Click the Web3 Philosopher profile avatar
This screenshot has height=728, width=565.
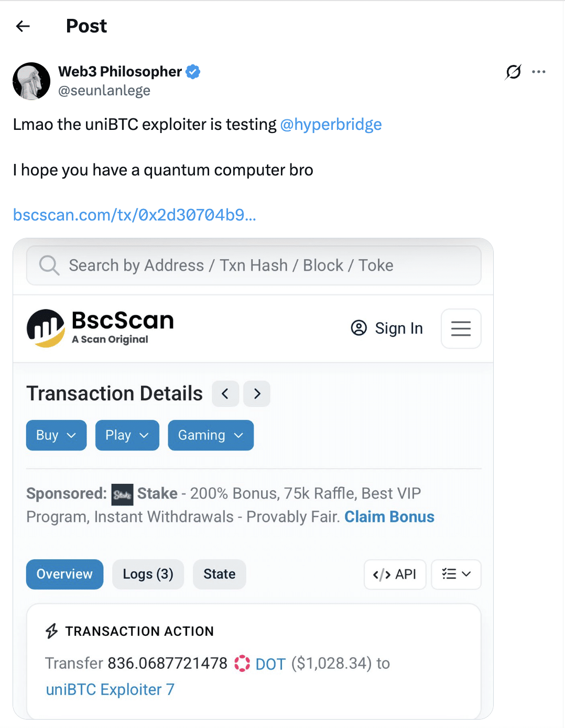coord(31,81)
